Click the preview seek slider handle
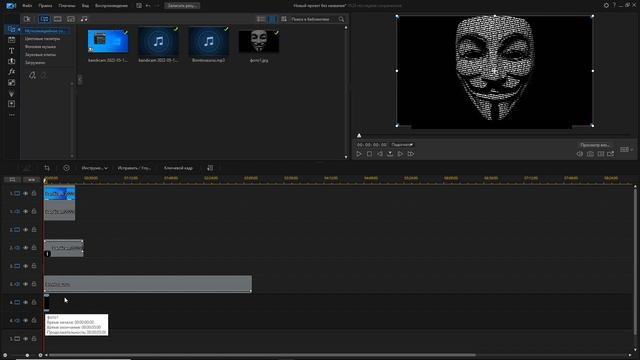 click(359, 136)
